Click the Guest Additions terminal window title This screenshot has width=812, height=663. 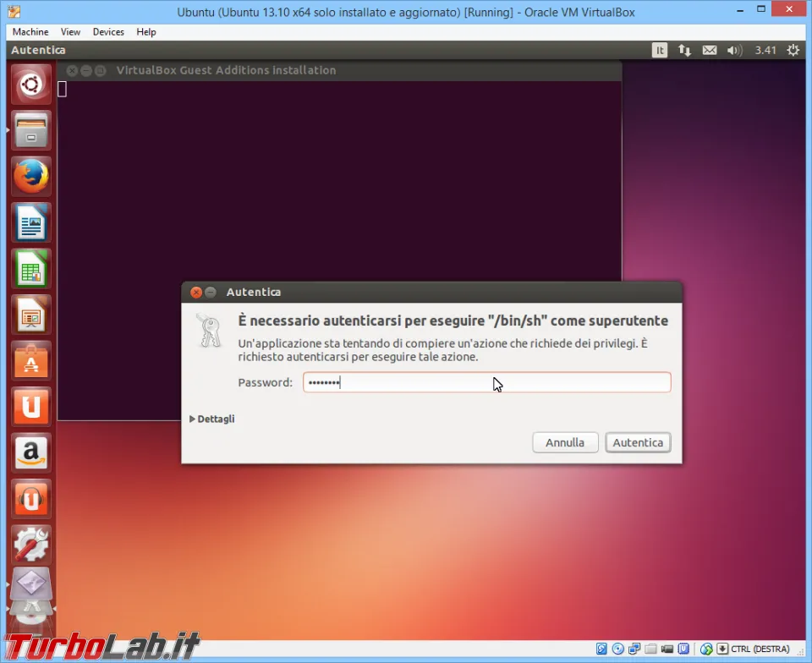tap(227, 70)
